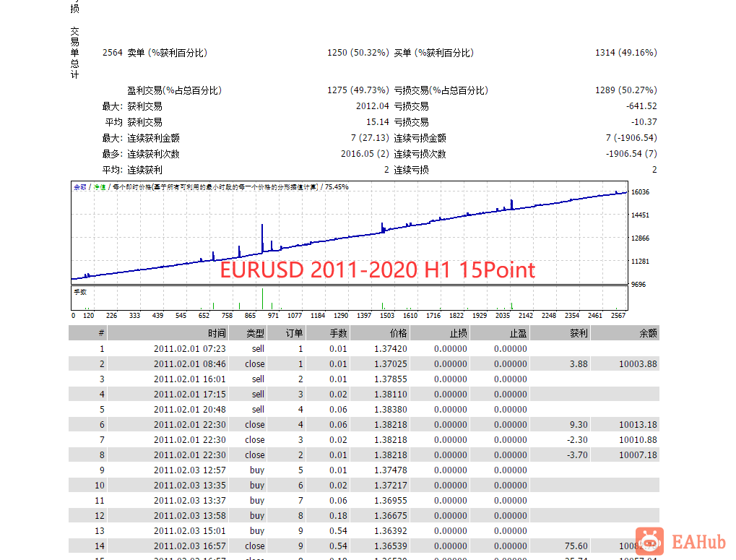Click the time cell 2011.02.03 15:01

click(x=190, y=531)
